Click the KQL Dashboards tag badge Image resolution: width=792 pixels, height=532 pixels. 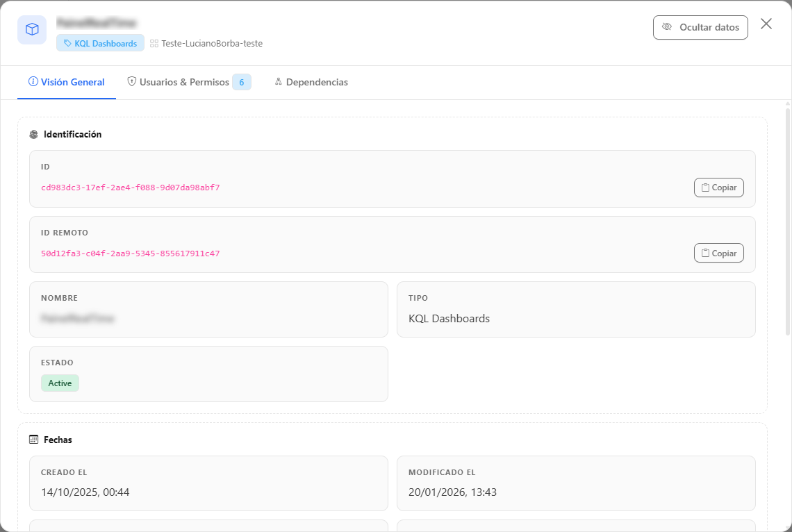coord(100,44)
